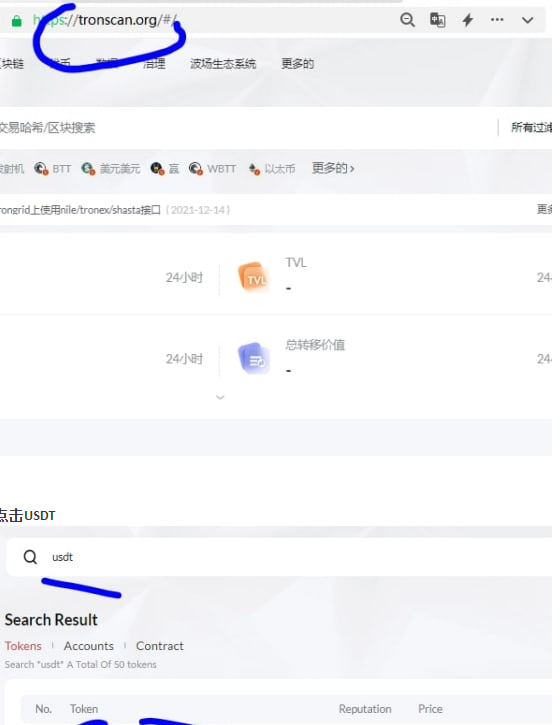Click the orange TVL icon
This screenshot has height=725, width=560.
[x=253, y=276]
